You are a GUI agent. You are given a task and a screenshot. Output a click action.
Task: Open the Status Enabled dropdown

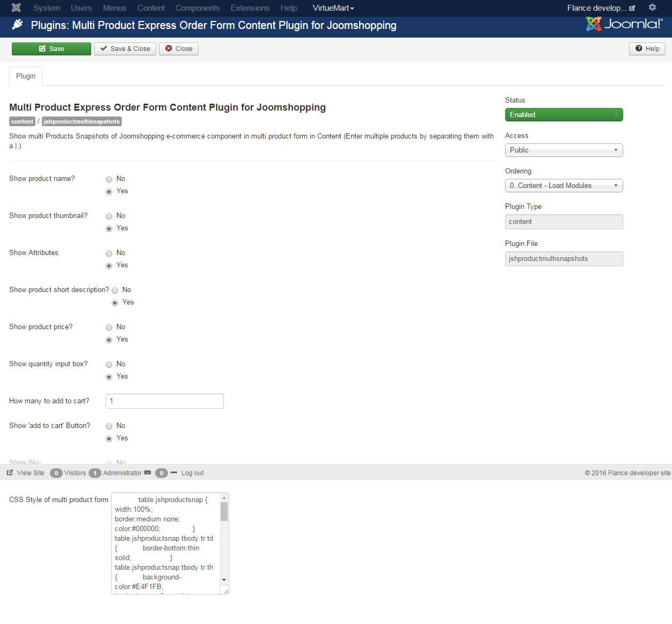(564, 114)
